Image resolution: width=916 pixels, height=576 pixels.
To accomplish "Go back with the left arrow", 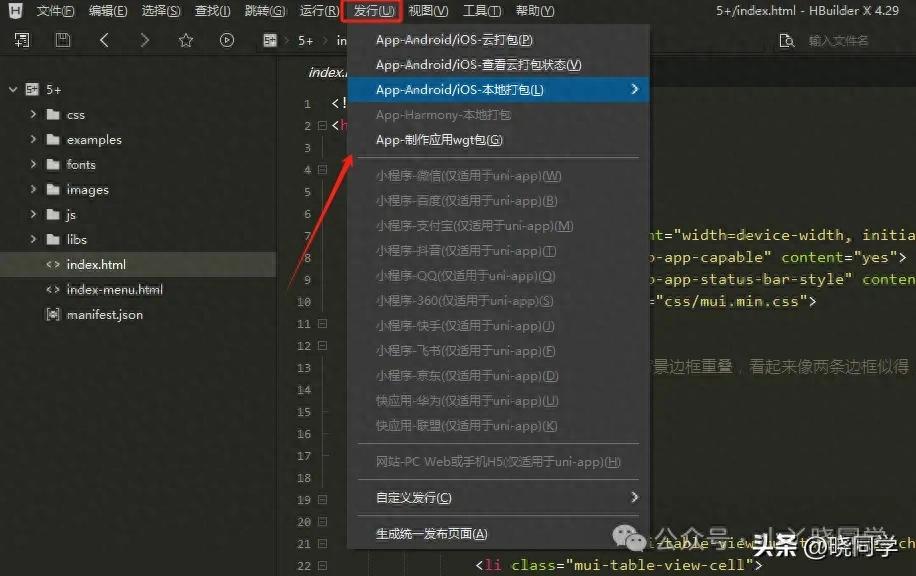I will coord(104,40).
